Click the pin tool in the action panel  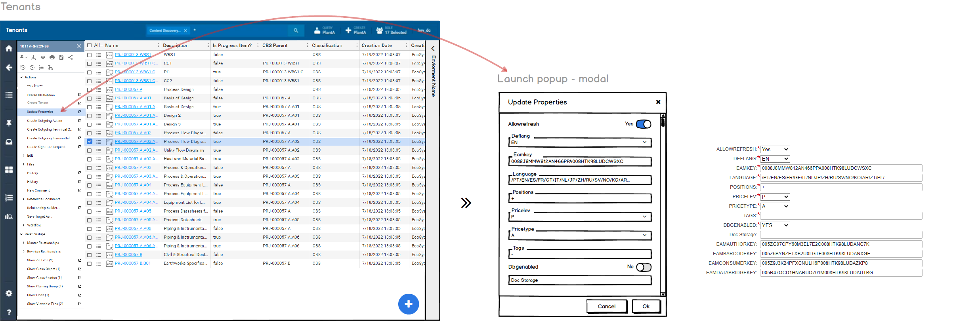tap(22, 57)
